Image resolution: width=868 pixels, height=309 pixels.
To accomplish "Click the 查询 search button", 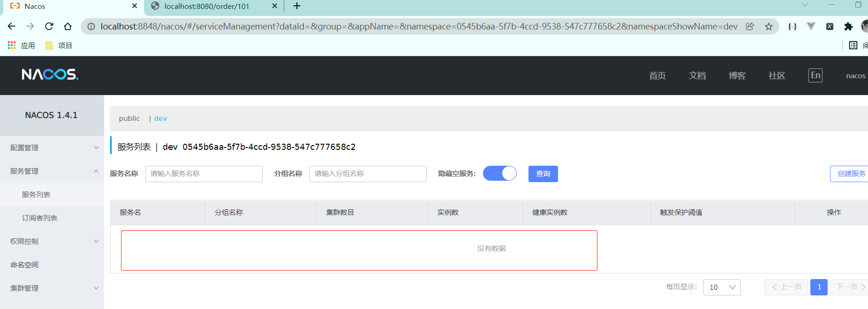I will coord(543,174).
